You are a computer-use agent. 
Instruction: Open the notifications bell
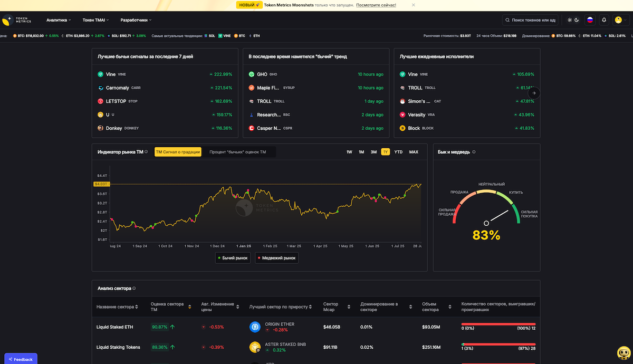coord(604,20)
